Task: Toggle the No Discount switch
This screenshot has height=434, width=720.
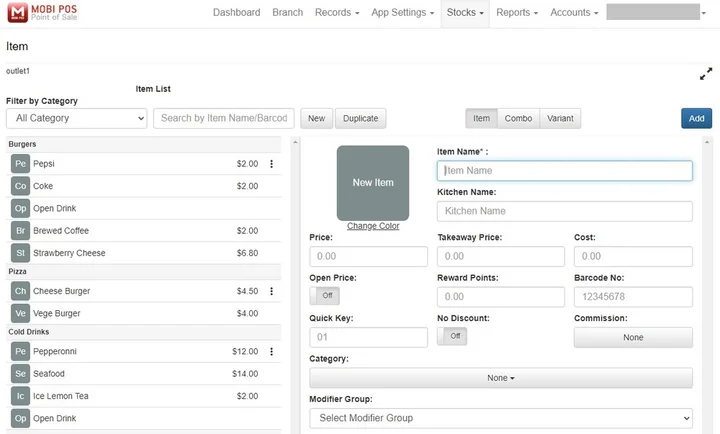Action: (x=452, y=336)
